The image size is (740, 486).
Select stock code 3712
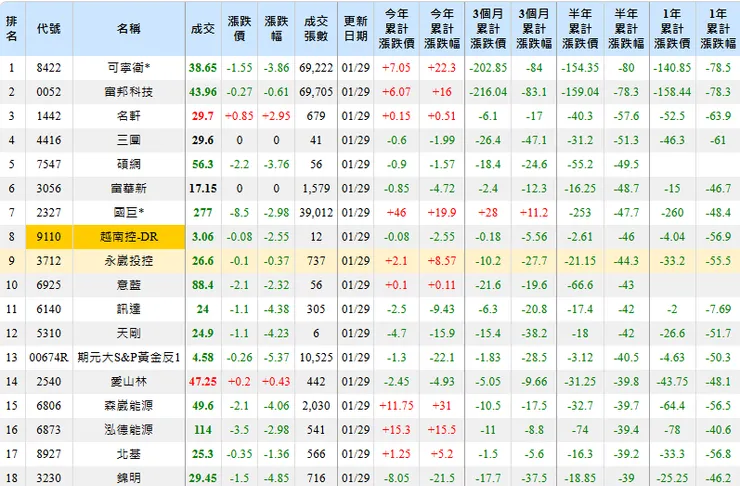pyautogui.click(x=49, y=260)
